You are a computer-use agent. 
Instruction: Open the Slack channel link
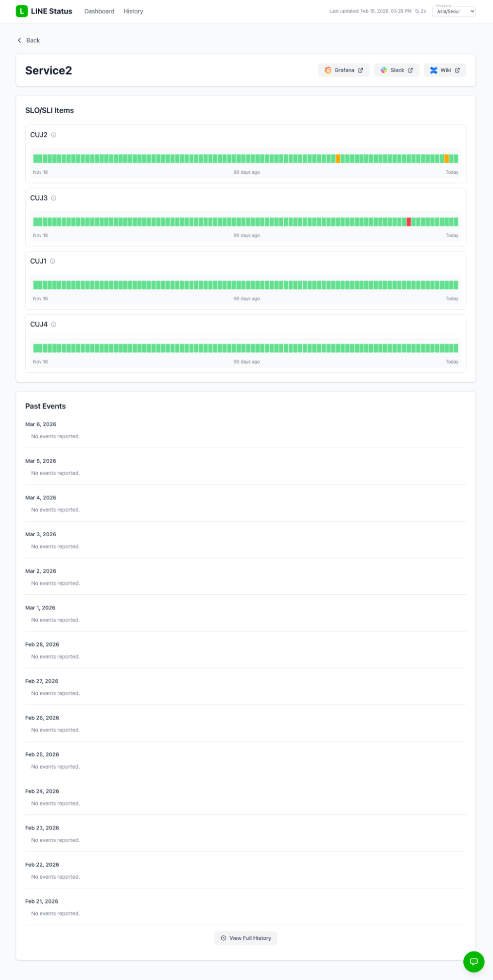(397, 71)
